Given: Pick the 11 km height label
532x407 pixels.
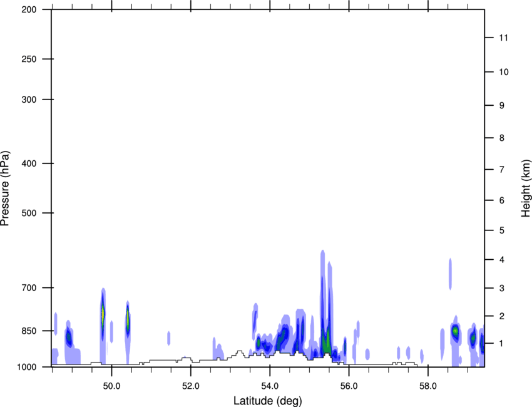Looking at the screenshot, I should pyautogui.click(x=503, y=38).
